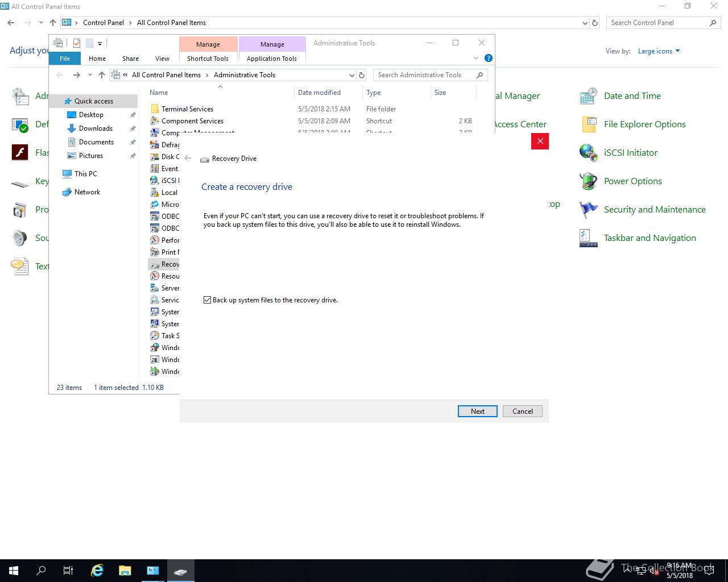The image size is (728, 582).
Task: Refresh the Administrative Tools address bar
Action: (x=361, y=75)
